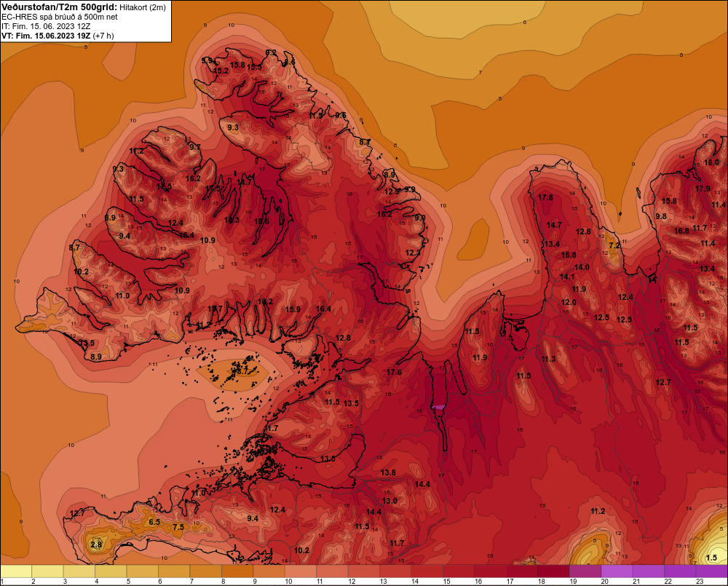Viewport: 728px width, 586px height.
Task: Click the 9.7 temperature value
Action: (195, 147)
